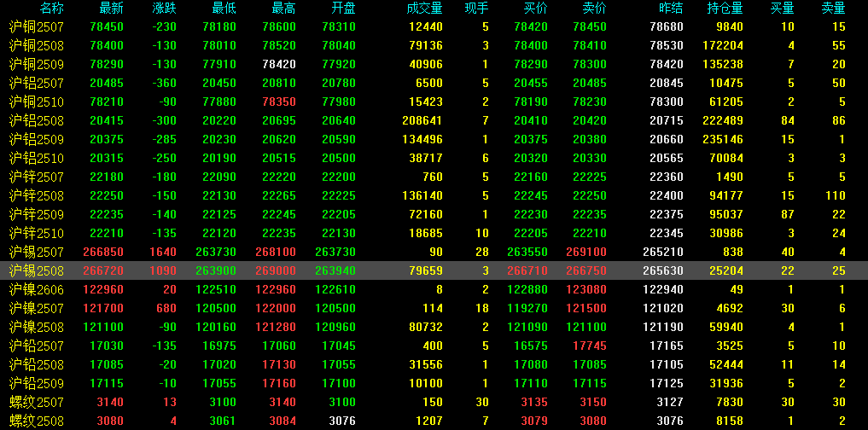
Task: Select the highlighted 沪锡2508 contract name
Action: point(37,270)
